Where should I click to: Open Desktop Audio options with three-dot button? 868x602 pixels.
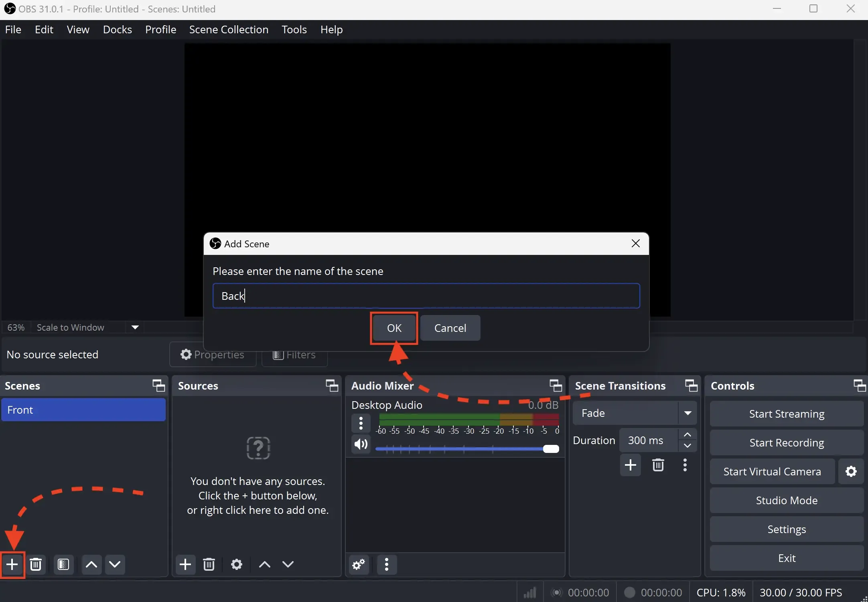click(x=361, y=423)
